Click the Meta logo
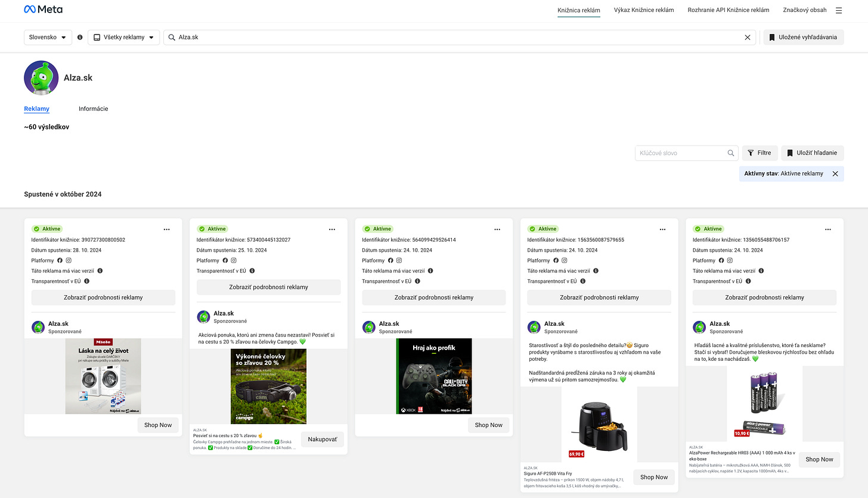 tap(43, 10)
